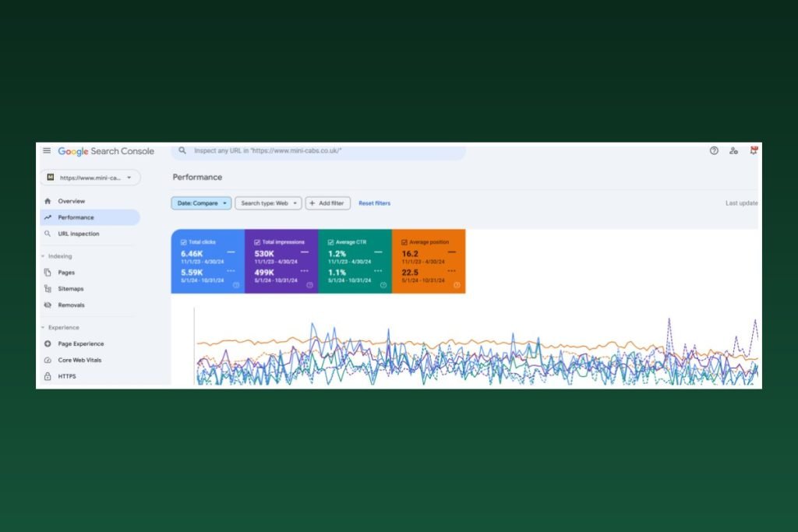
Task: Click the search magnifier icon in URL bar
Action: click(182, 150)
